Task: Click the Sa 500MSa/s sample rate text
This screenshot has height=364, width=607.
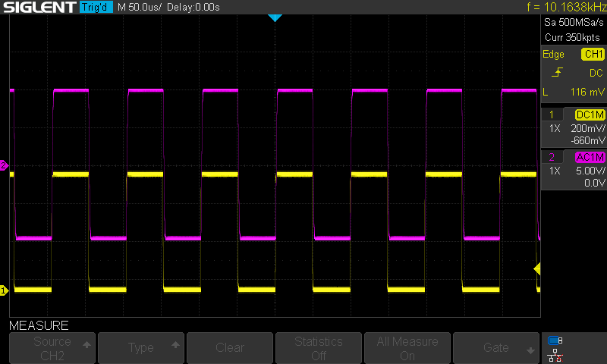Action: tap(574, 23)
